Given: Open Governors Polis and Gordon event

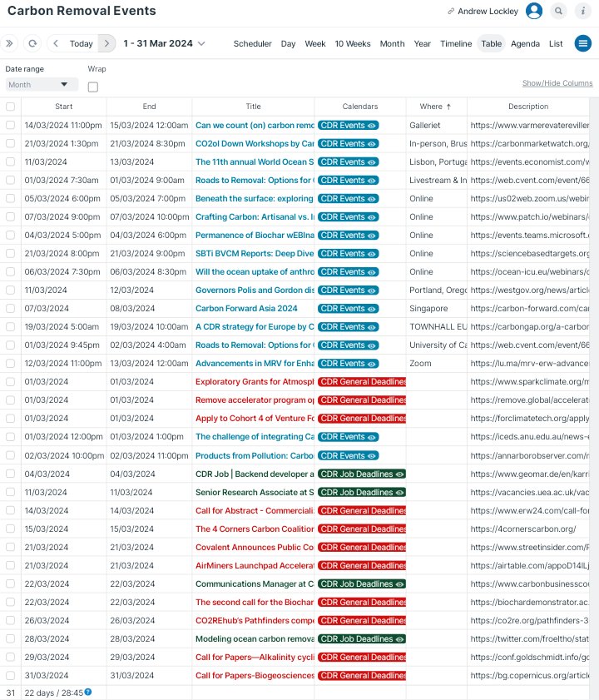Looking at the screenshot, I should [255, 290].
